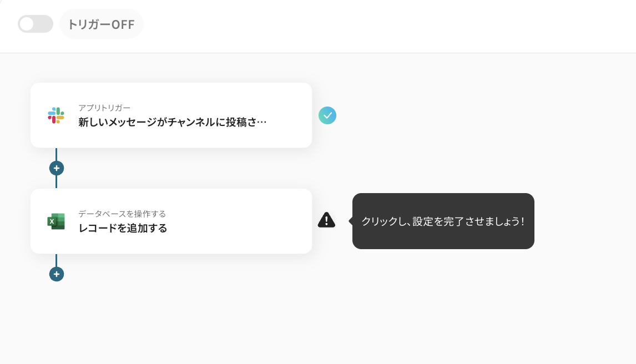636x364 pixels.
Task: Click the クリックし、設定を完了させましょう tooltip
Action: [443, 221]
